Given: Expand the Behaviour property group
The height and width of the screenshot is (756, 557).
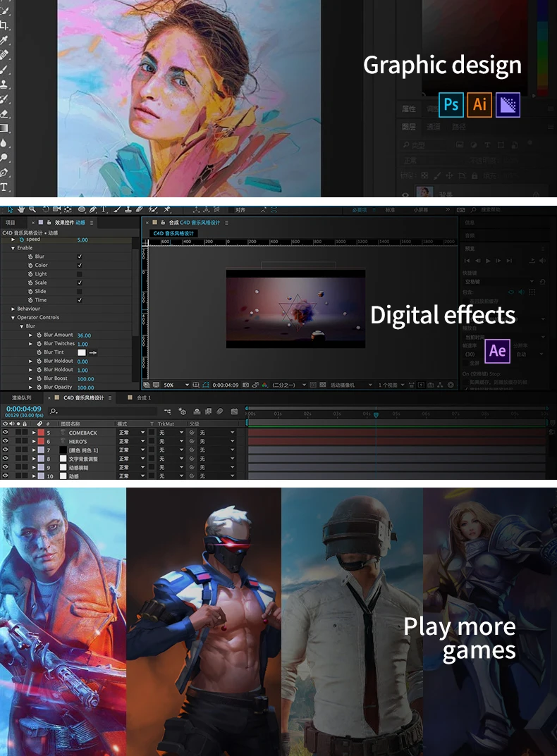Looking at the screenshot, I should (x=13, y=309).
